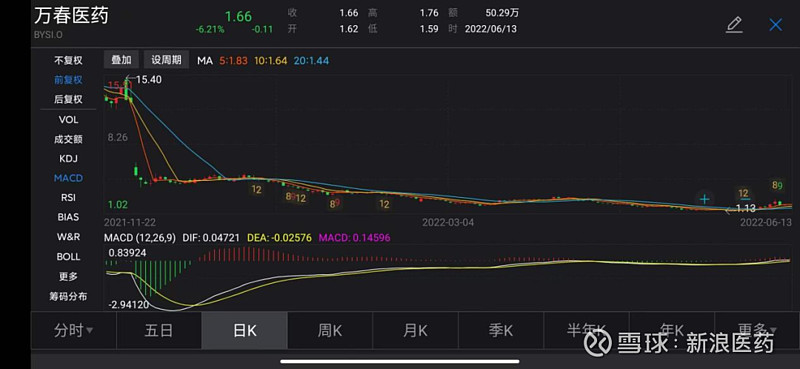Switch to the 周K tab
Image resolution: width=800 pixels, height=369 pixels.
330,330
